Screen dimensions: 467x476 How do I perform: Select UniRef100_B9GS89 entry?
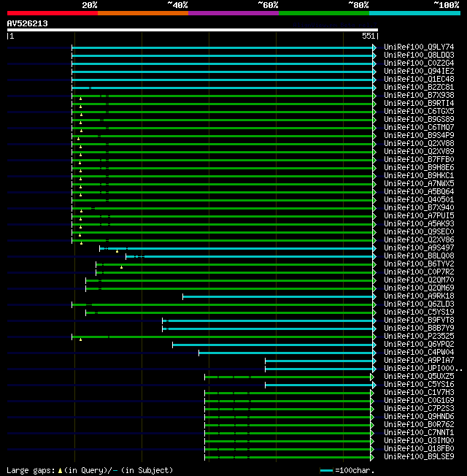(419, 119)
